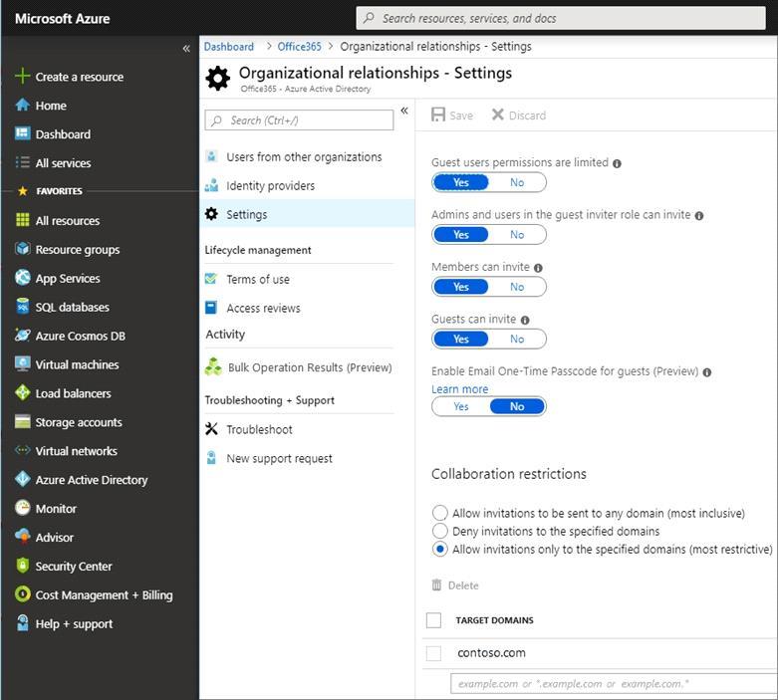Open Identity providers menu item
The height and width of the screenshot is (700, 778).
coord(270,185)
